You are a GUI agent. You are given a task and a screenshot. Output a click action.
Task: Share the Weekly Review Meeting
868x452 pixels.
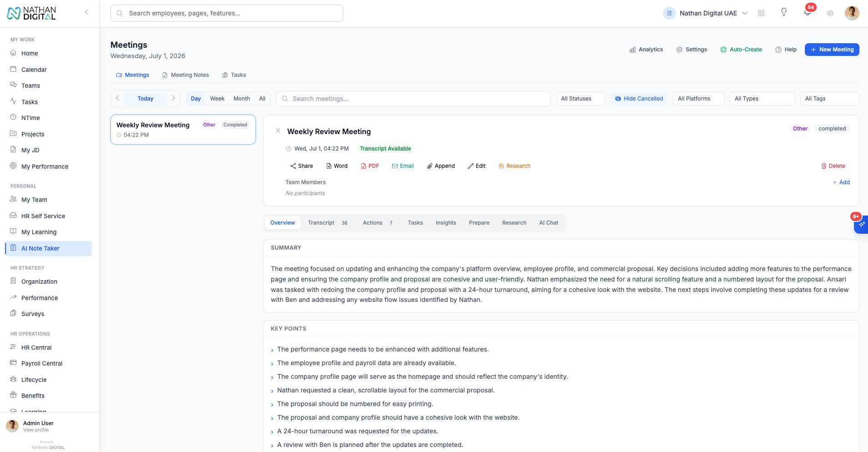(301, 166)
